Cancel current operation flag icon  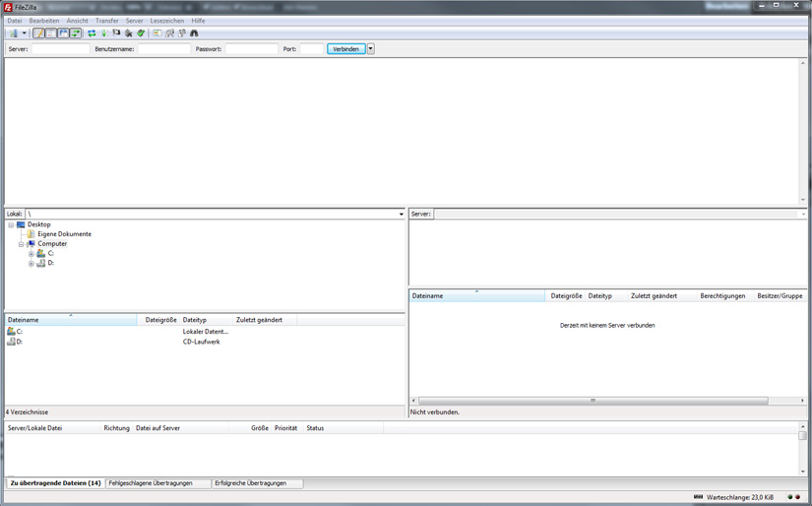click(x=116, y=33)
